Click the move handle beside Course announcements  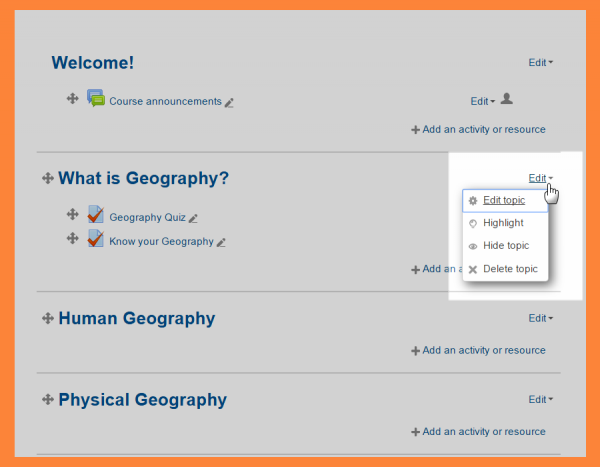[72, 98]
